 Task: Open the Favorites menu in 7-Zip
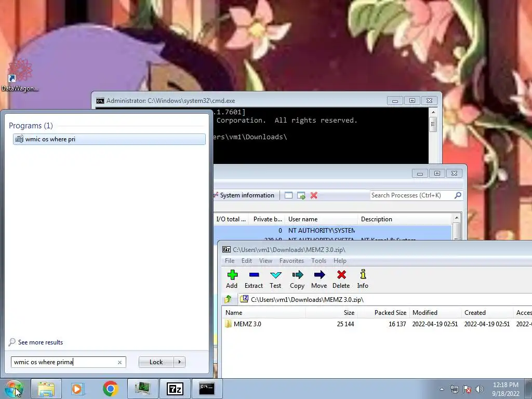(x=291, y=261)
